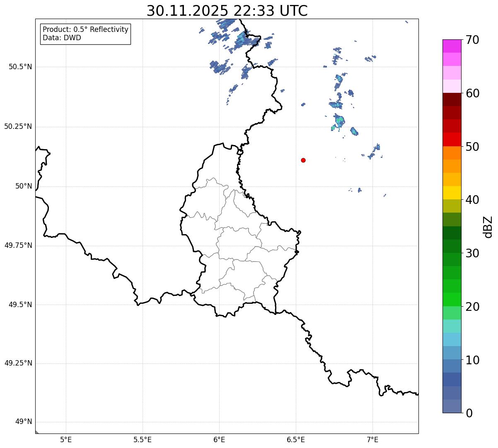The height and width of the screenshot is (448, 498).
Task: Click the bright green swatch above 20
Action: [452, 299]
